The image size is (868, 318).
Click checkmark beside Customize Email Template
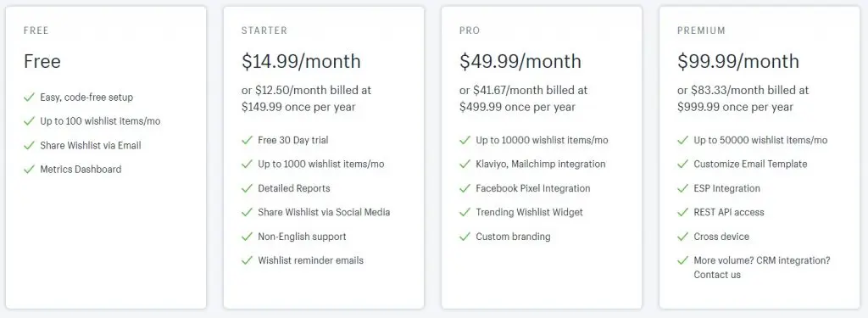coord(683,164)
